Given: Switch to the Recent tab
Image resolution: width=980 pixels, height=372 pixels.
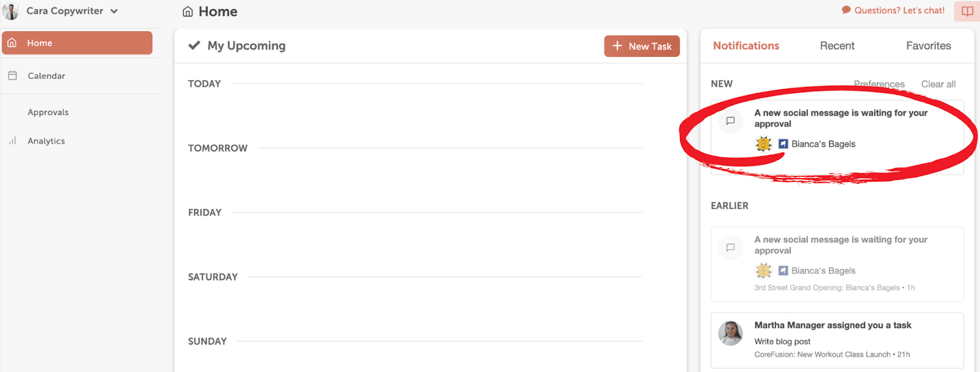Looking at the screenshot, I should (837, 46).
